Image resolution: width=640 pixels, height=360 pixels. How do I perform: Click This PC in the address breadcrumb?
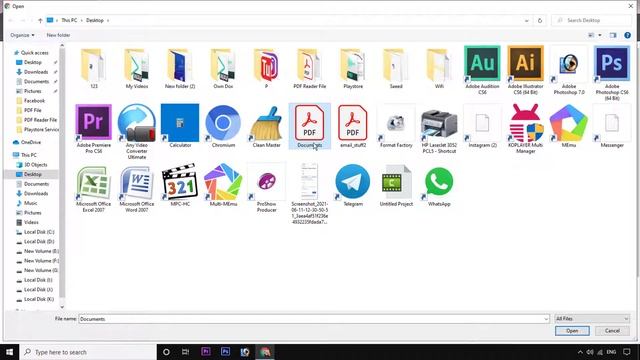point(69,20)
